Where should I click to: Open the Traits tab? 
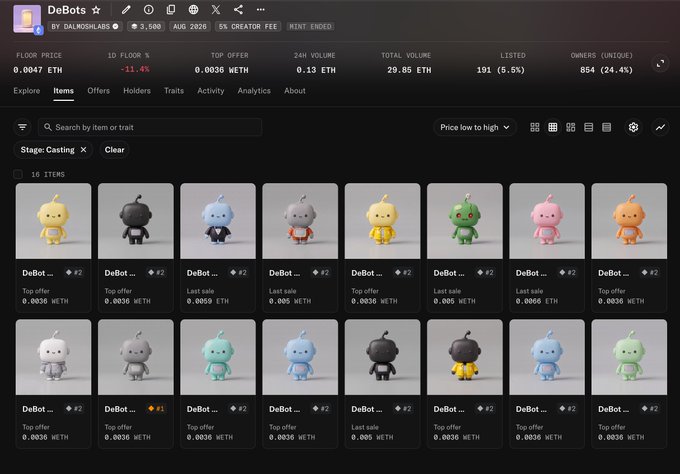(x=174, y=91)
